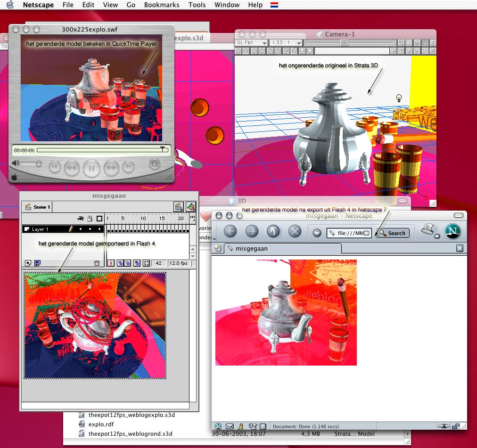Screen dimensions: 477x448
Task: Toggle Edit Multiple Frames button
Action: click(137, 263)
